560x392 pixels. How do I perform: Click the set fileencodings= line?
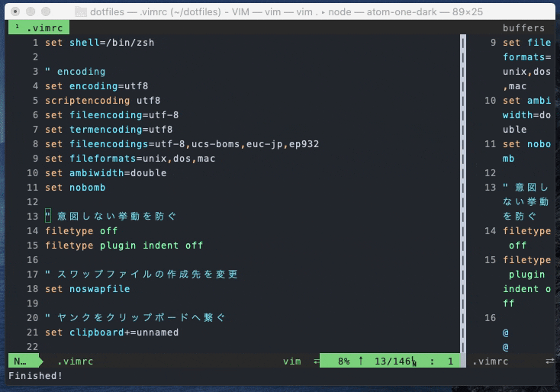(x=182, y=144)
